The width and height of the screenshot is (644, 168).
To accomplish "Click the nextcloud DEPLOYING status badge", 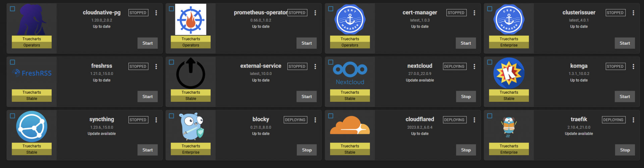I will coord(454,67).
